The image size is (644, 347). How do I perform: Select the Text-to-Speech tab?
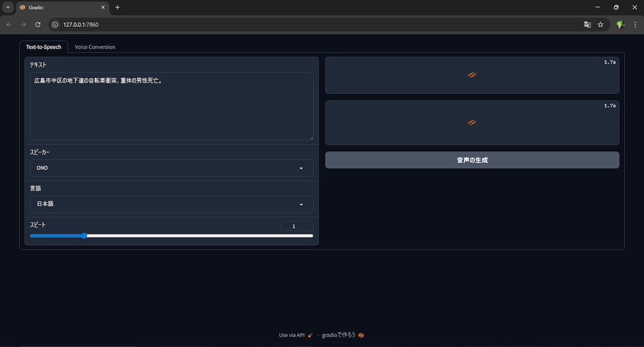44,47
